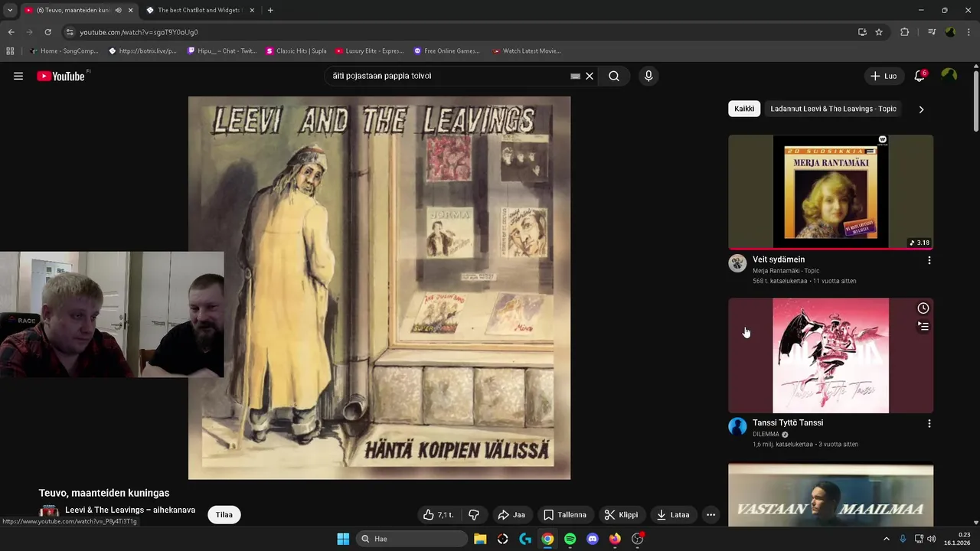
Task: Open options menu for Tanssi Tyttö Tanssi
Action: pyautogui.click(x=929, y=423)
